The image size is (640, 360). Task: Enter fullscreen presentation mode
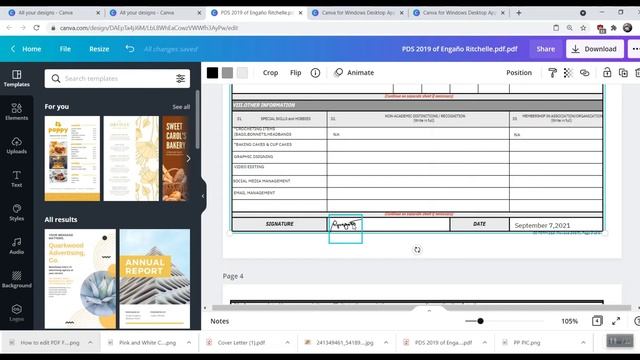[x=616, y=321]
